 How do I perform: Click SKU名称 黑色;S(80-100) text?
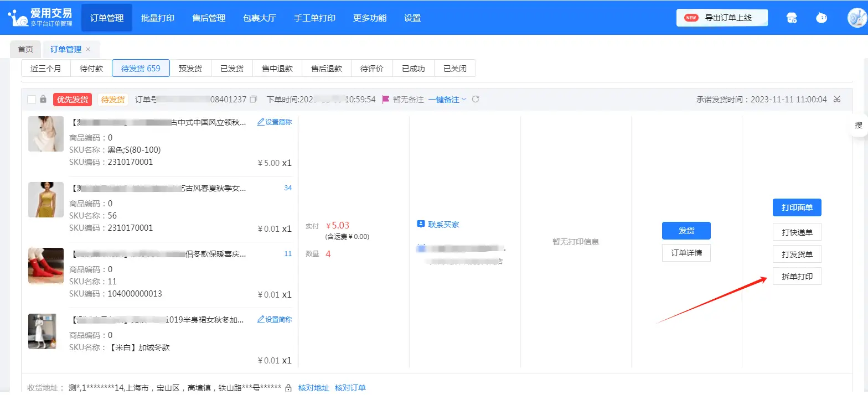(x=135, y=150)
